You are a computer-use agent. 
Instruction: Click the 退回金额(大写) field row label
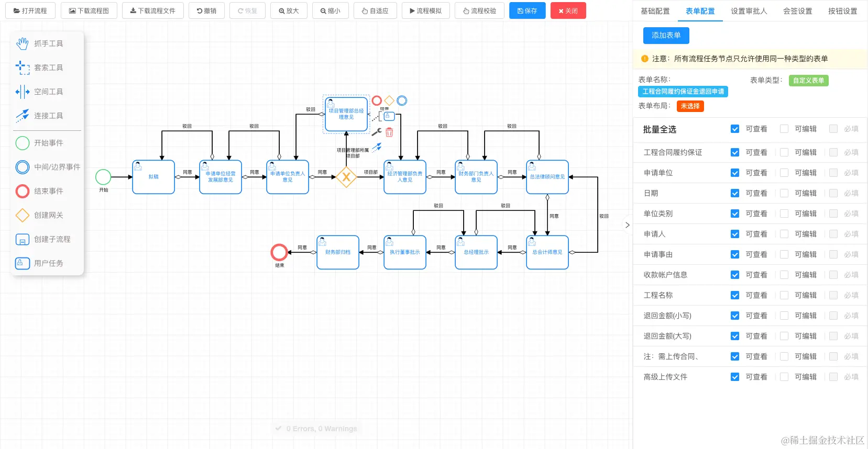pyautogui.click(x=667, y=336)
